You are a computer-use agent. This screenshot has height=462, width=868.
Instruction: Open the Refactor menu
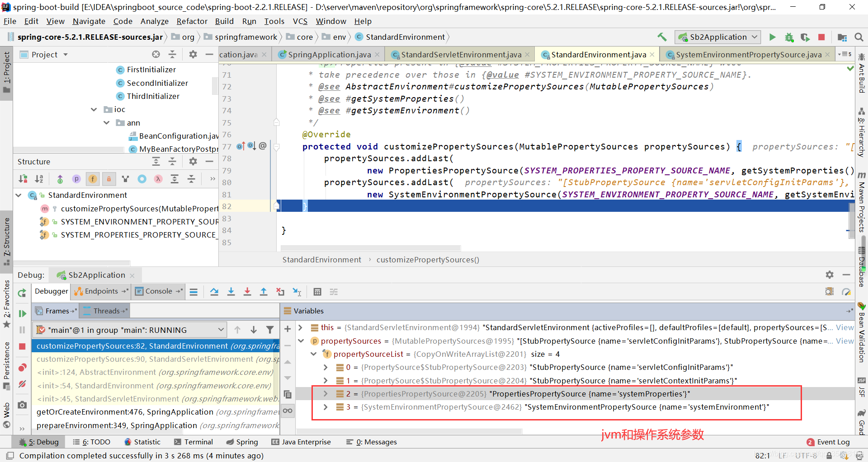192,21
